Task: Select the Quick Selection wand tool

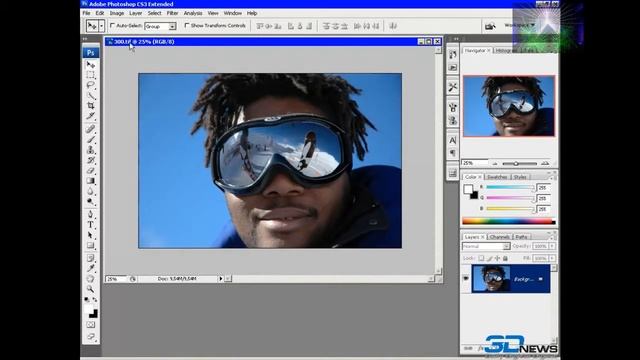Action: click(x=91, y=96)
